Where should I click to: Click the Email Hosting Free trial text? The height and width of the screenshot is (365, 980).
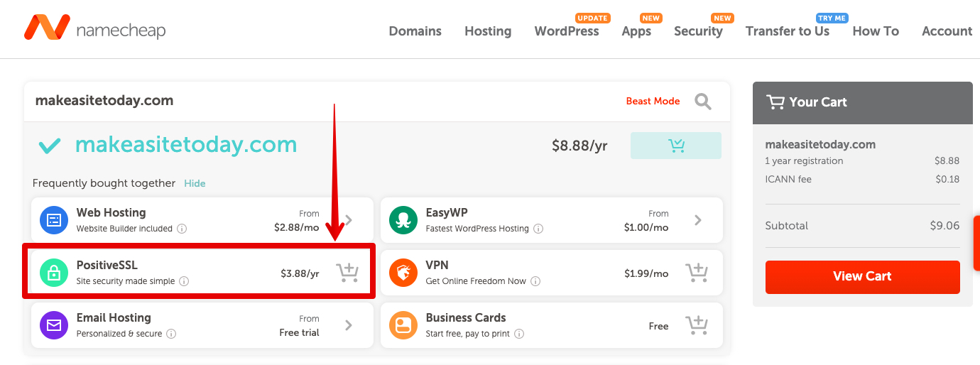299,332
